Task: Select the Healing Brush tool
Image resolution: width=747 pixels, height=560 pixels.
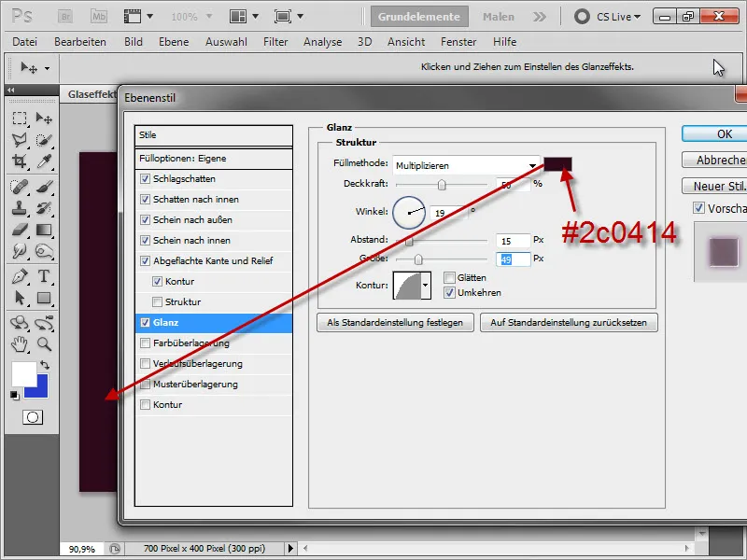Action: pyautogui.click(x=20, y=186)
